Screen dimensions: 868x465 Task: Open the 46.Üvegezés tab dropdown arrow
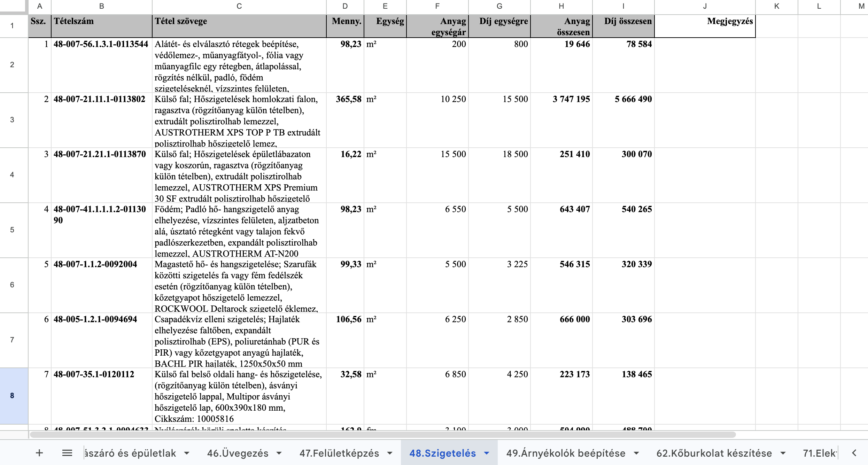click(279, 453)
